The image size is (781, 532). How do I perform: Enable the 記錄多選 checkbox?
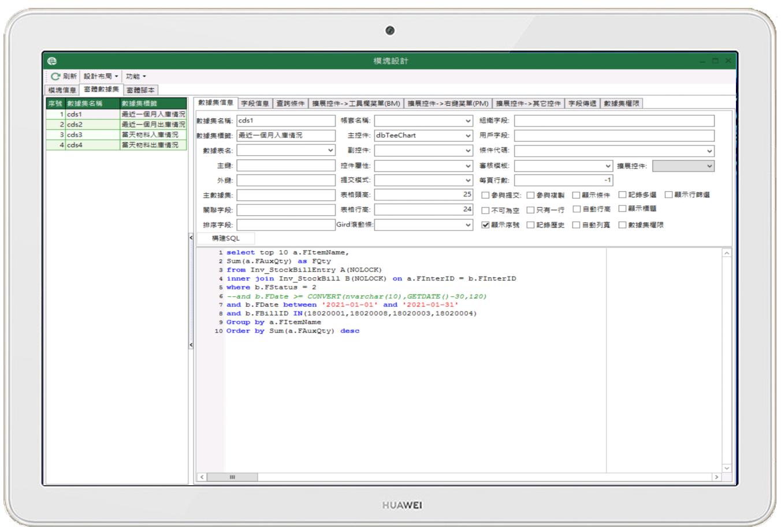pyautogui.click(x=622, y=195)
